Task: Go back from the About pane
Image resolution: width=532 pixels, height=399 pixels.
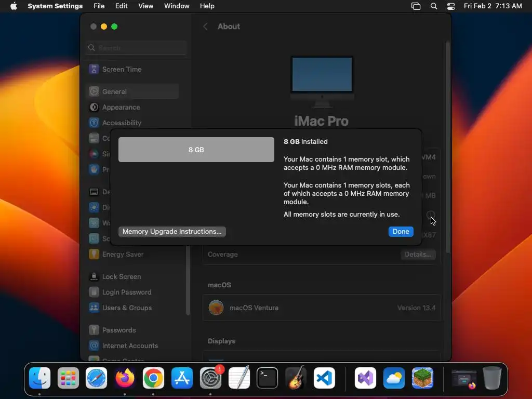Action: point(205,26)
